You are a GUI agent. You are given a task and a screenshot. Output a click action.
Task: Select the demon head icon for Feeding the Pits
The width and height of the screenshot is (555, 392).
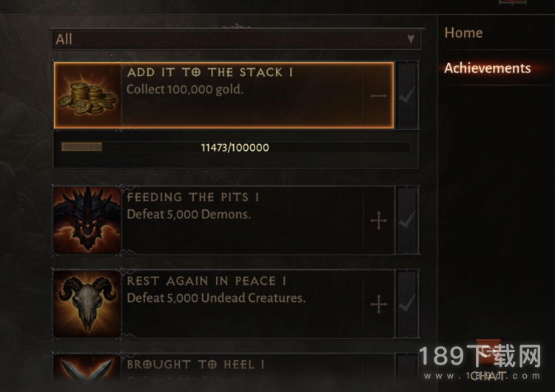click(x=87, y=220)
